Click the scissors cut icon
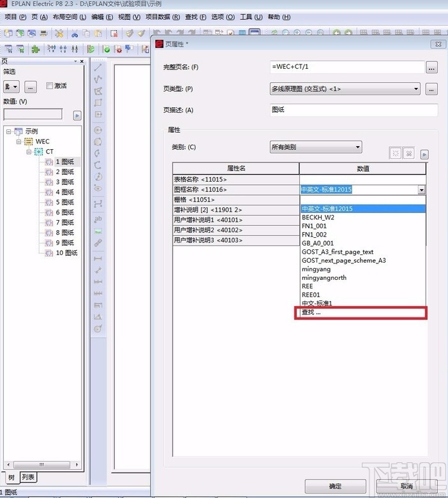The width and height of the screenshot is (448, 498). tap(75, 33)
